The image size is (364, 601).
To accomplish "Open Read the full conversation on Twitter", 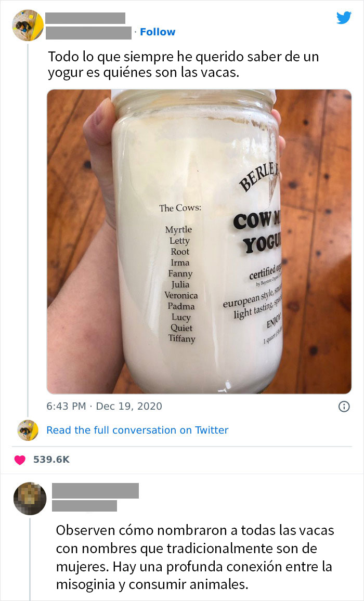I will [137, 430].
